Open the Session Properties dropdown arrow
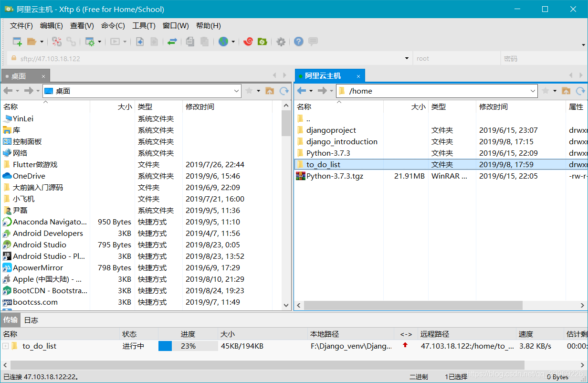Viewport: 588px width, 383px height. [x=100, y=42]
